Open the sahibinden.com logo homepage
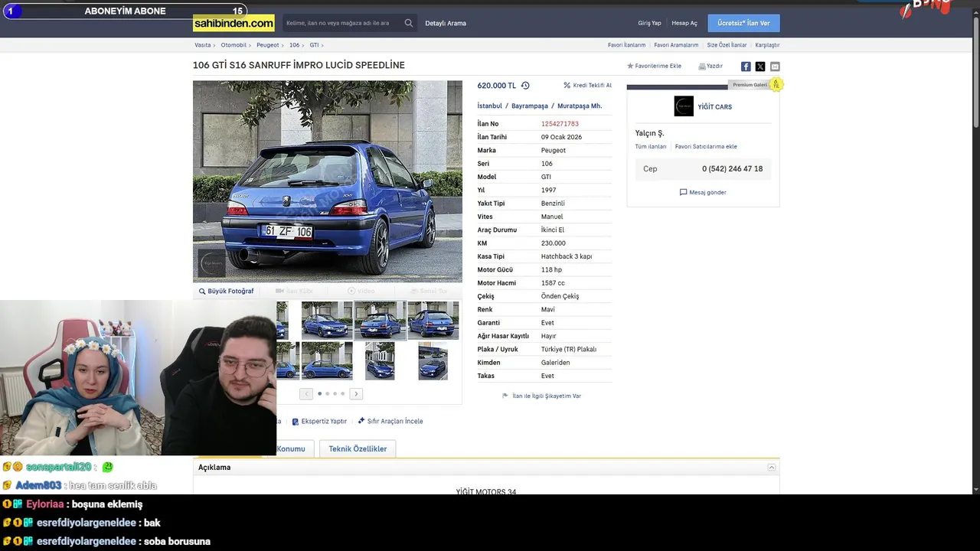 [234, 23]
